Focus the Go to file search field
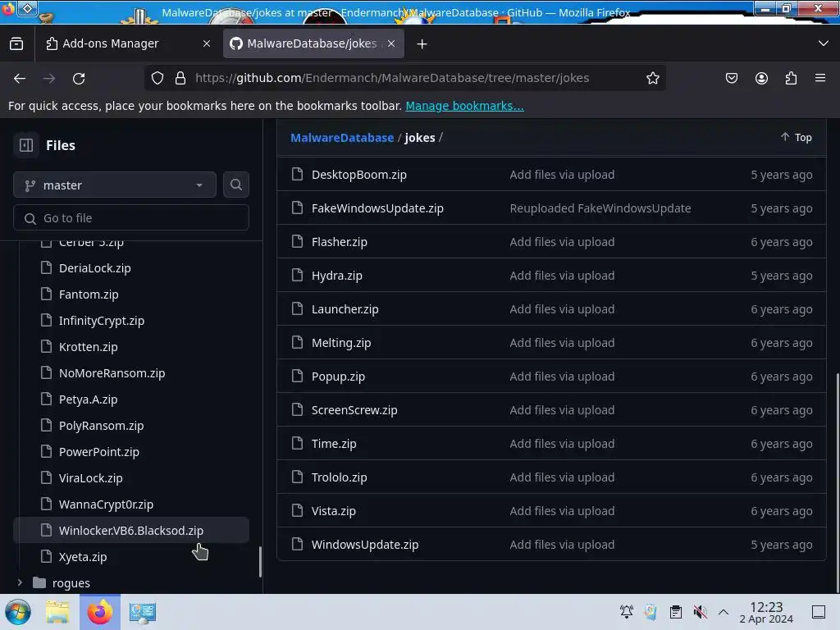 131,218
